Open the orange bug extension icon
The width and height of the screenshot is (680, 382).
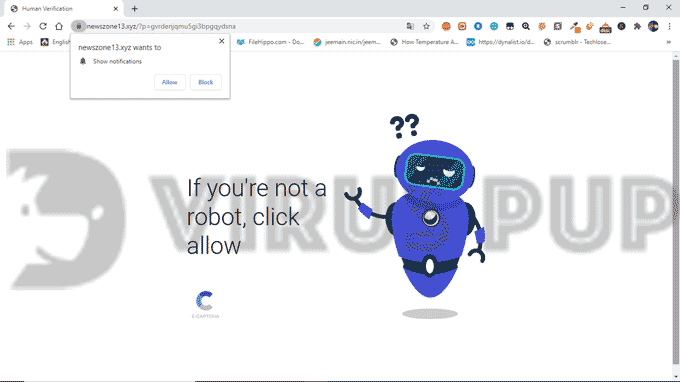coord(542,26)
